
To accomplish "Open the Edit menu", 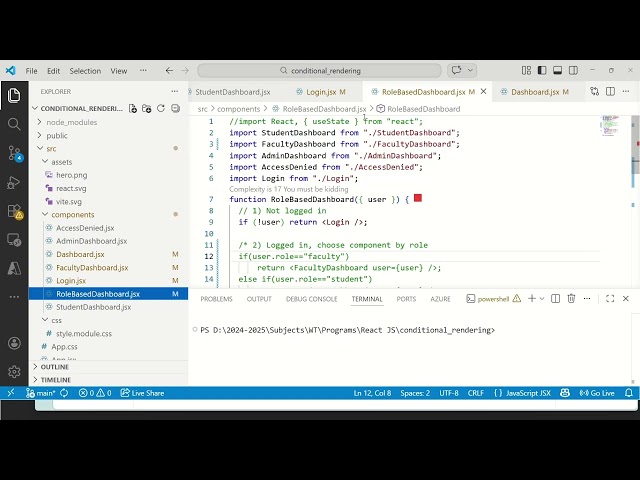I will (x=53, y=71).
